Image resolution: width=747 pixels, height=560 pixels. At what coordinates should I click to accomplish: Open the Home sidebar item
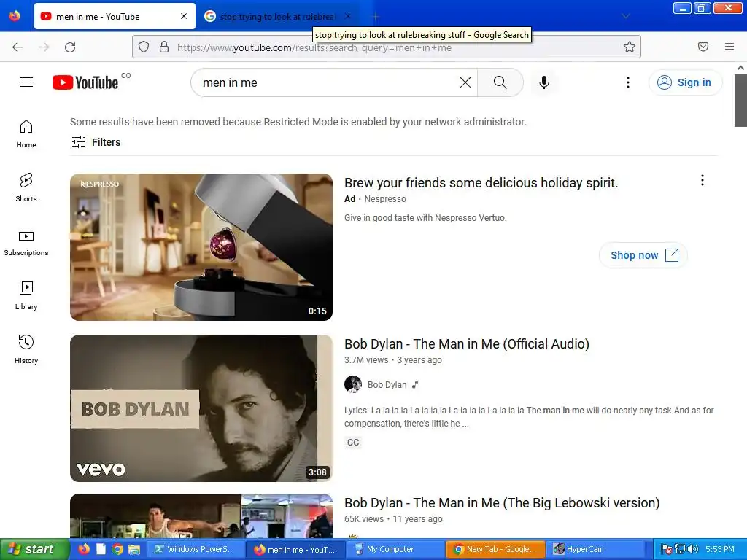(x=26, y=134)
